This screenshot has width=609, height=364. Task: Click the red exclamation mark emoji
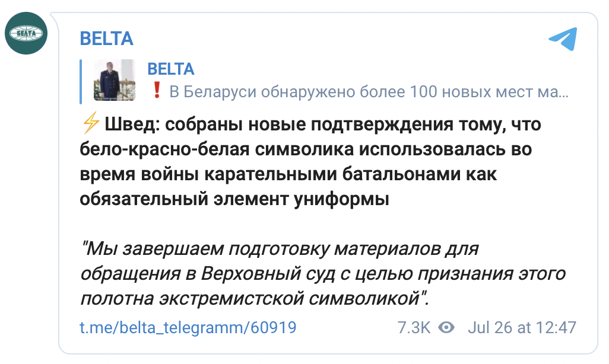pos(156,89)
